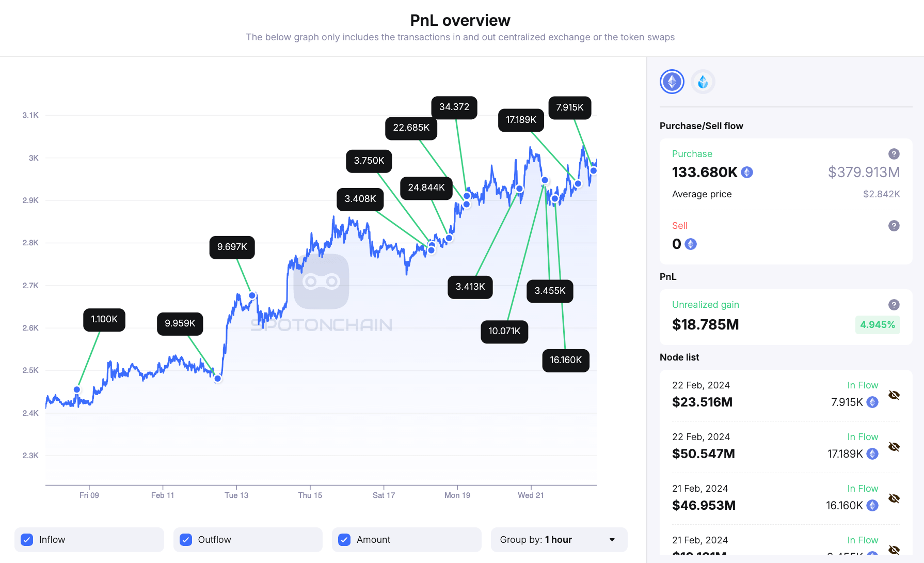The height and width of the screenshot is (563, 924).
Task: Click the Sell help question mark icon
Action: [894, 226]
